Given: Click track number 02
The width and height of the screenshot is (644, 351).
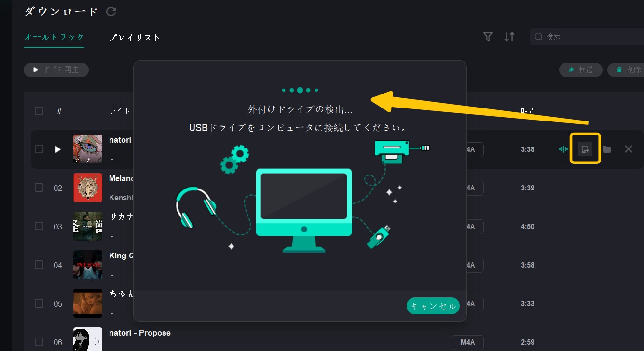Looking at the screenshot, I should tap(58, 188).
